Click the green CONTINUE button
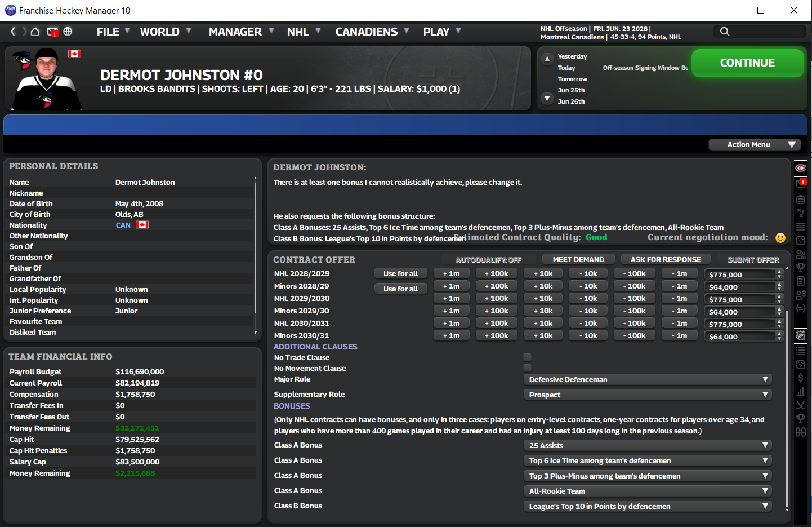The height and width of the screenshot is (527, 812). (747, 63)
